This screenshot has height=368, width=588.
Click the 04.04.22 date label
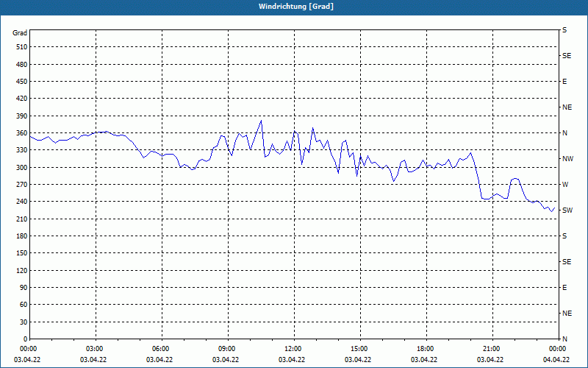[x=556, y=360]
